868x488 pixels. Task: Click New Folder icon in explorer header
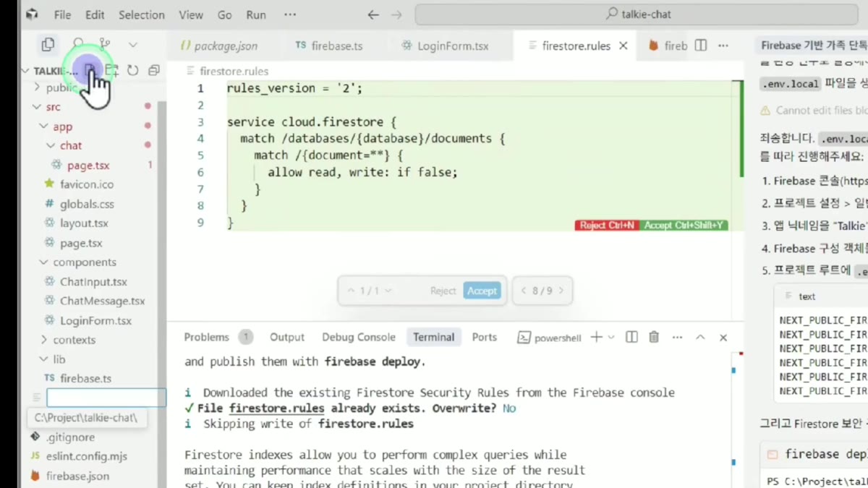tap(111, 70)
